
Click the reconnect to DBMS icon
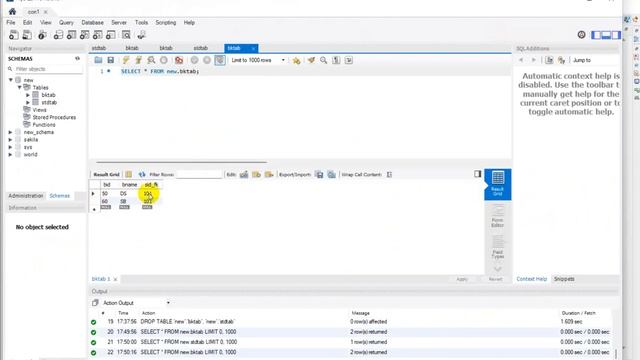141,35
